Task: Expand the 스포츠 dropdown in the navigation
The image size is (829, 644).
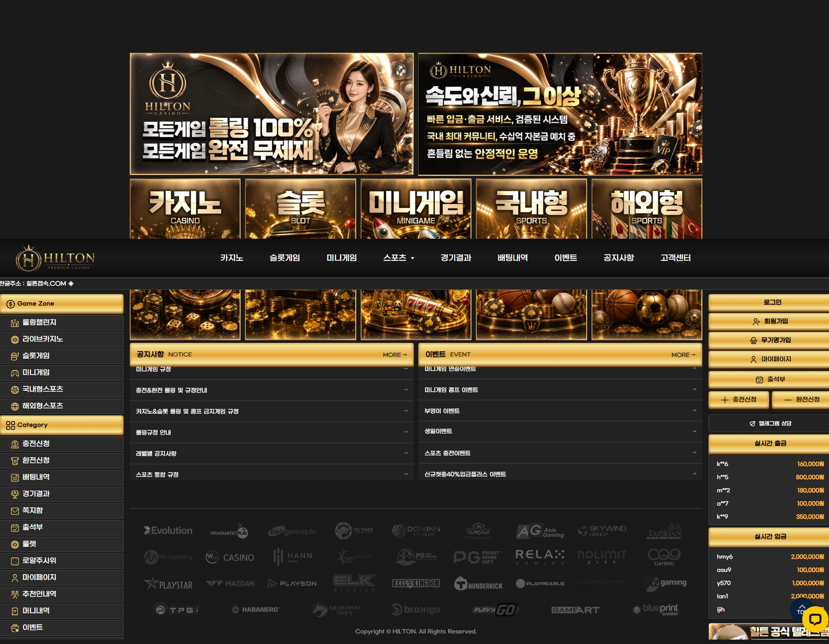Action: click(x=398, y=258)
